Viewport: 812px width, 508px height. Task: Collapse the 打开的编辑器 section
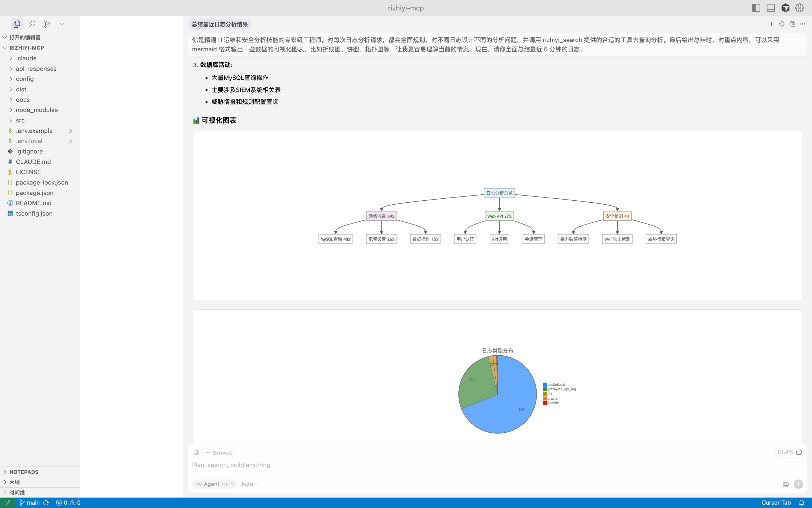[39, 37]
